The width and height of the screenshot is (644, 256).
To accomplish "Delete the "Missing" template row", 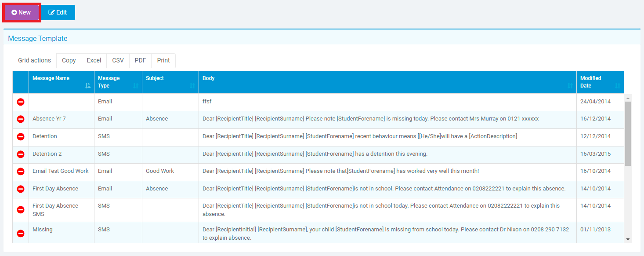I will [20, 233].
